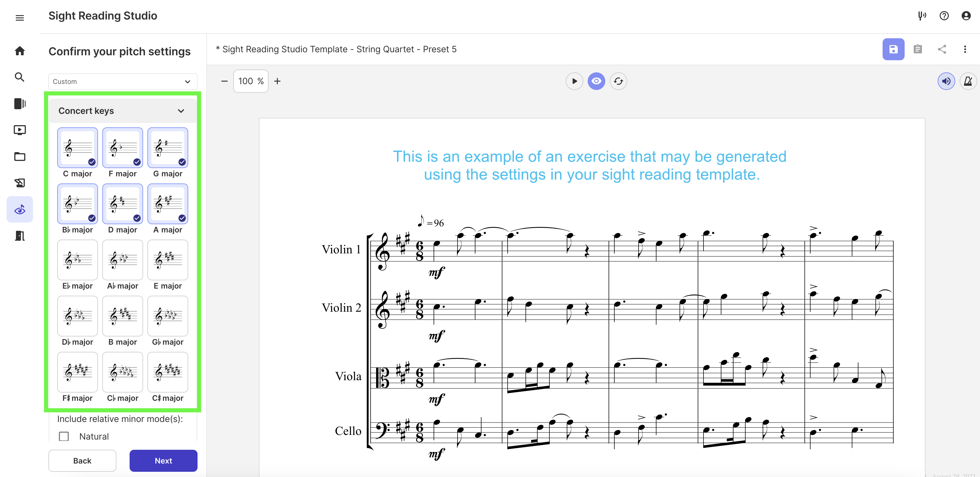Image resolution: width=980 pixels, height=477 pixels.
Task: Select the E♭ major key
Action: click(78, 260)
